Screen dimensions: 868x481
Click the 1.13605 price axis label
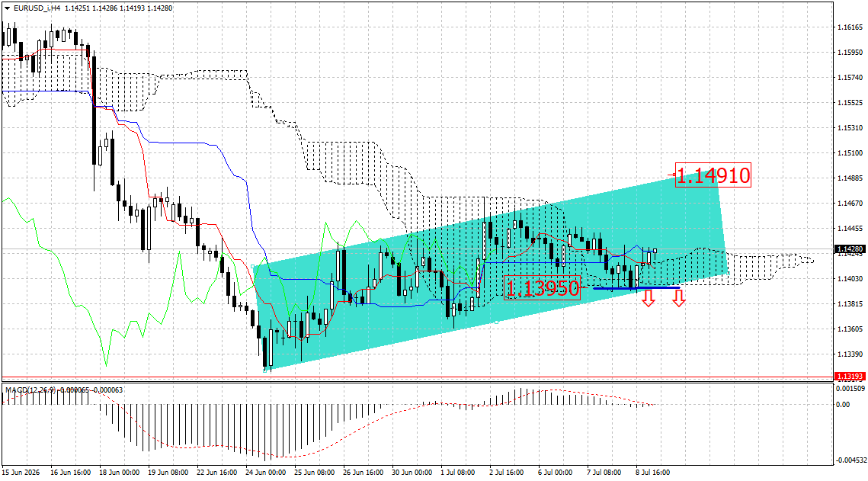click(x=850, y=329)
